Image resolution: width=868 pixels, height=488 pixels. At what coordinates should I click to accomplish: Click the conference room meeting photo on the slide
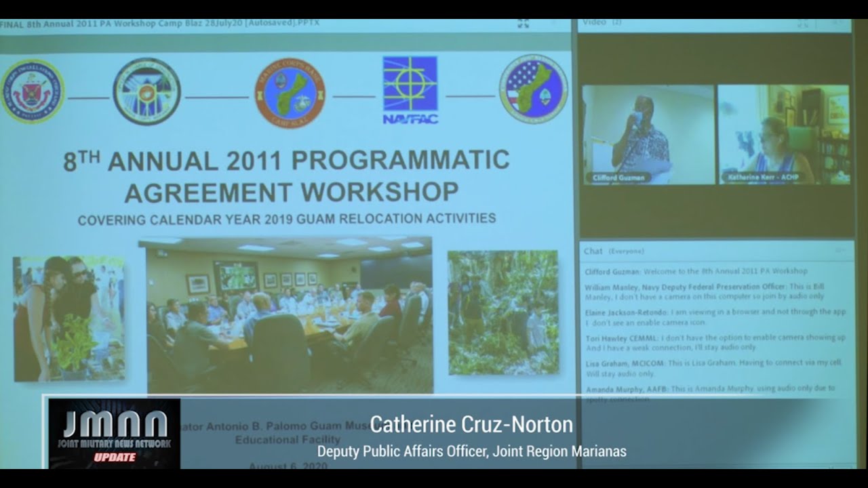tap(285, 314)
